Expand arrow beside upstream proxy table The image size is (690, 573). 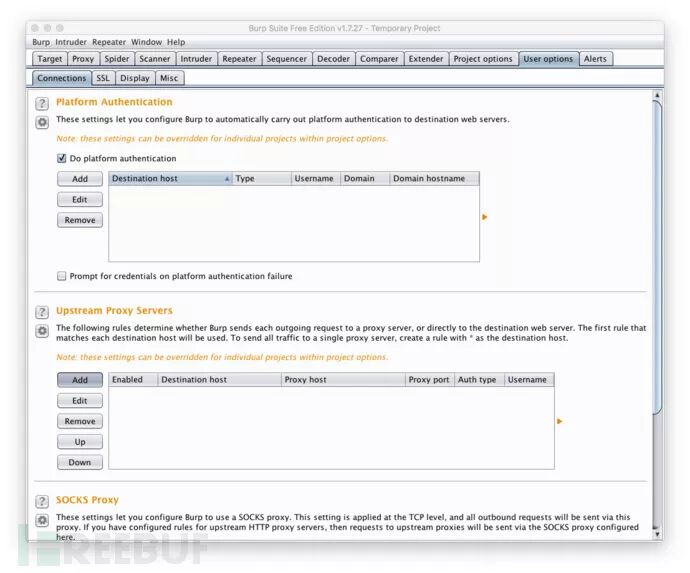pyautogui.click(x=559, y=421)
